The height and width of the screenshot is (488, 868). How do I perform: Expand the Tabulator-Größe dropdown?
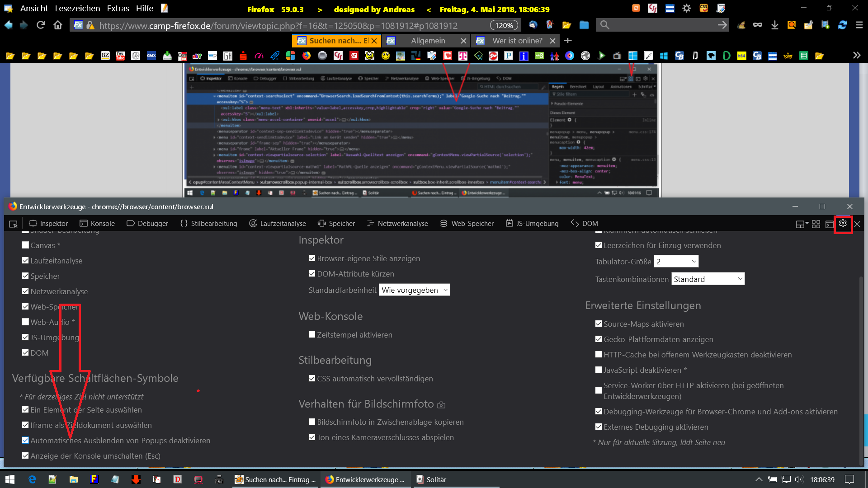tap(676, 262)
